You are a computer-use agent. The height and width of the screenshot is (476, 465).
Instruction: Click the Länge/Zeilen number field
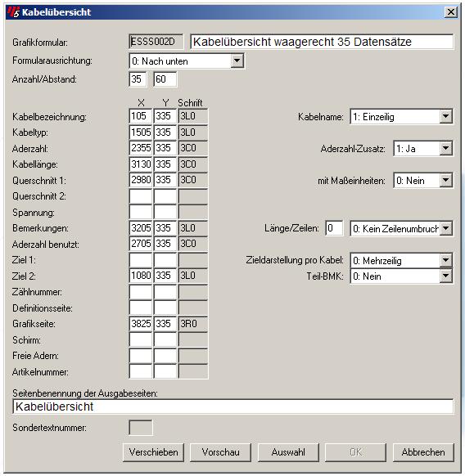[x=334, y=228]
